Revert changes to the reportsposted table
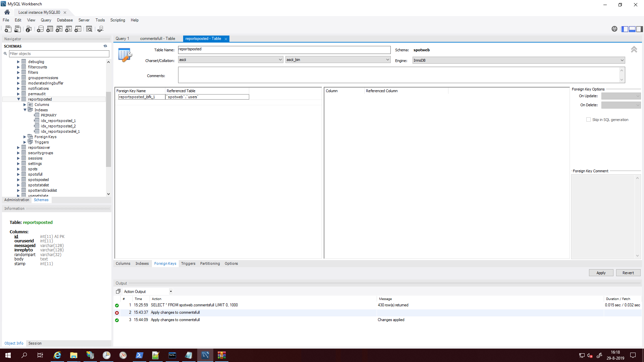Viewport: 644px width, 362px height. 628,273
